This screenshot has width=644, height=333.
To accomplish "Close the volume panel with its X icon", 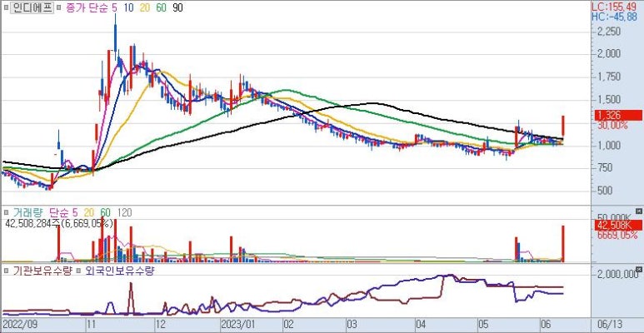I will [638, 211].
